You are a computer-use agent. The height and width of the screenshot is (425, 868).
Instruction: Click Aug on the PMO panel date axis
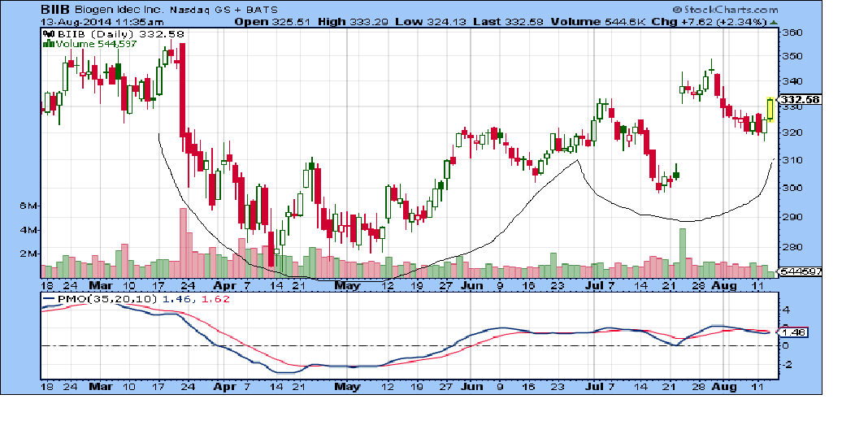point(725,386)
